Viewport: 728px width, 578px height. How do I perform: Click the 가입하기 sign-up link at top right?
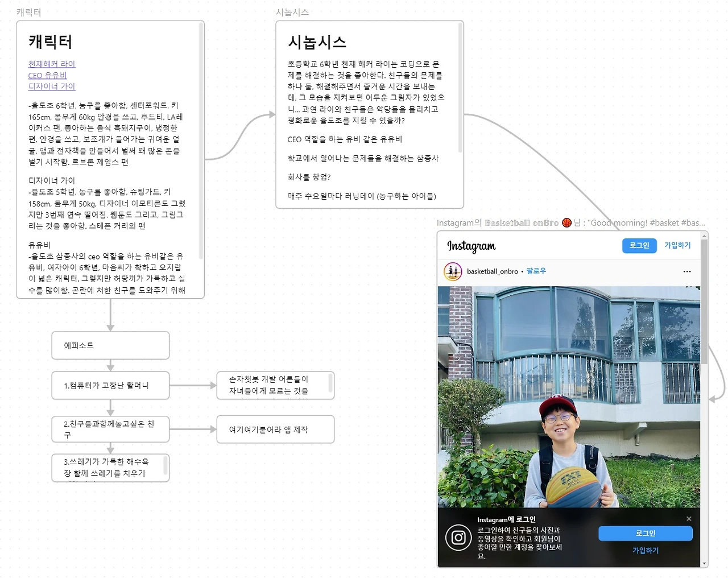(677, 245)
